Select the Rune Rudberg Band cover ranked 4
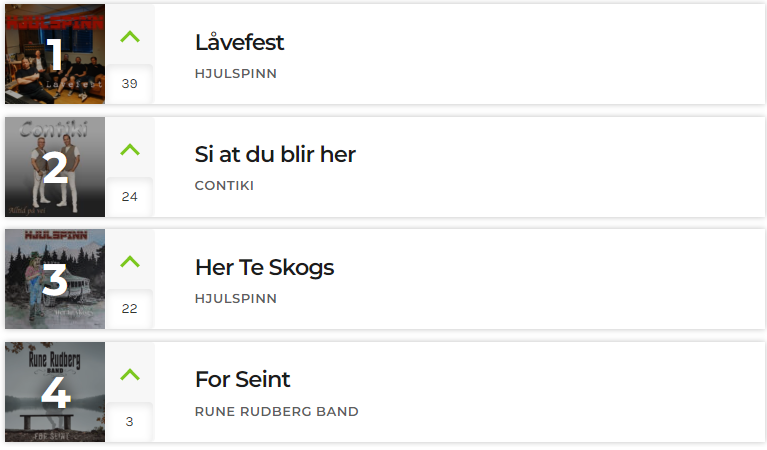 coord(55,392)
